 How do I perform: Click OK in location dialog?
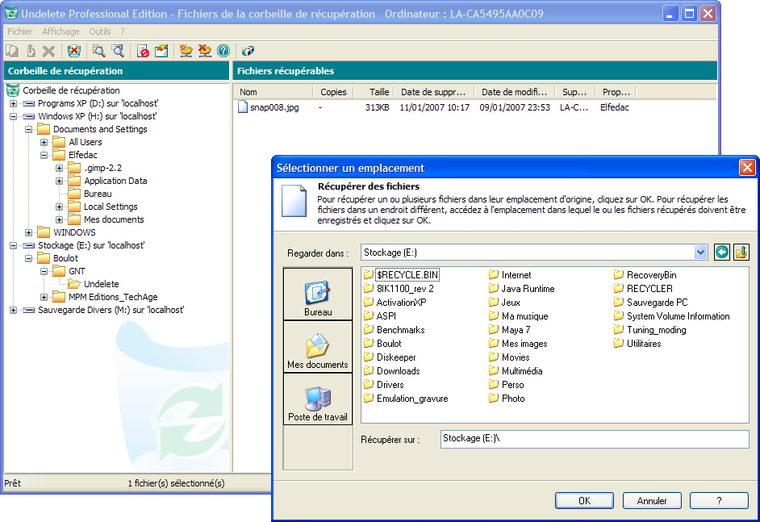[584, 501]
